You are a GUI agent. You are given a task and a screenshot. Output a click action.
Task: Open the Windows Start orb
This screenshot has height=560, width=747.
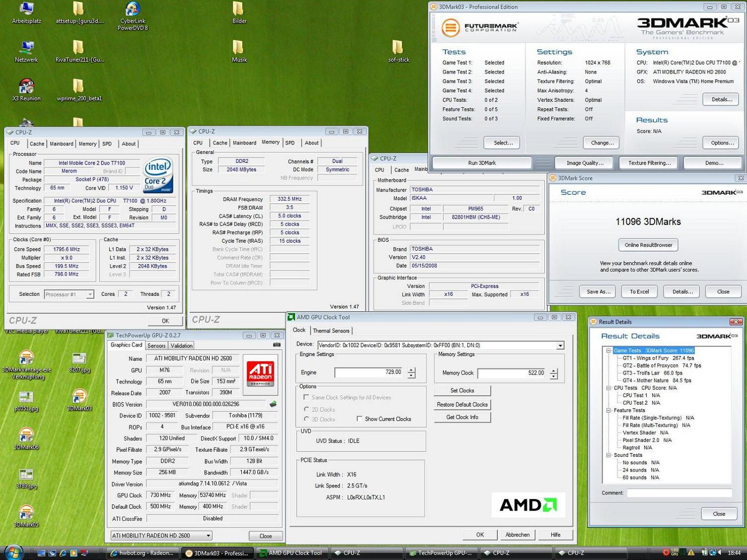tap(14, 552)
